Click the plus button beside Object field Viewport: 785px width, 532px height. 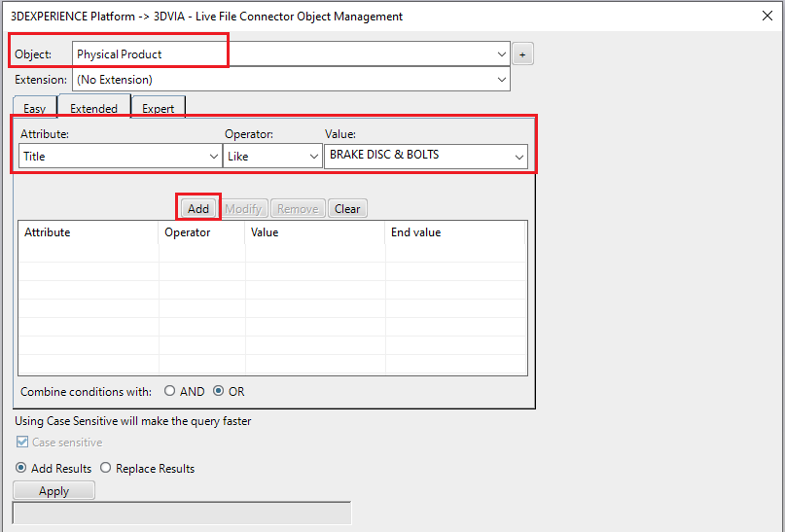tap(522, 54)
